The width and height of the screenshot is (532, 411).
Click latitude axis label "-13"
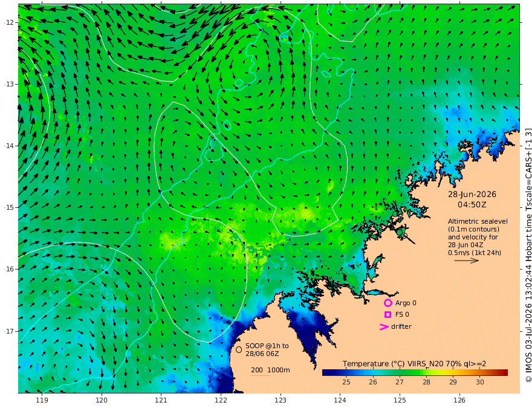click(9, 84)
